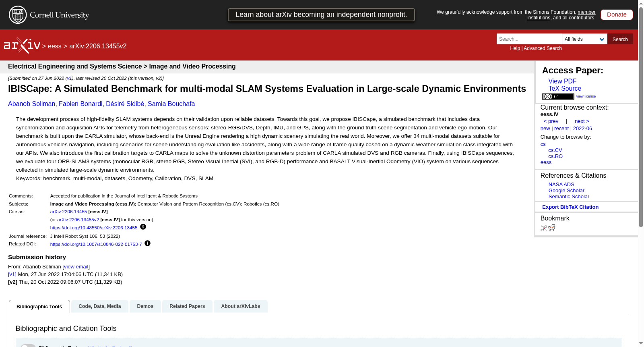Share the paper via the Reddit icon

point(552,228)
